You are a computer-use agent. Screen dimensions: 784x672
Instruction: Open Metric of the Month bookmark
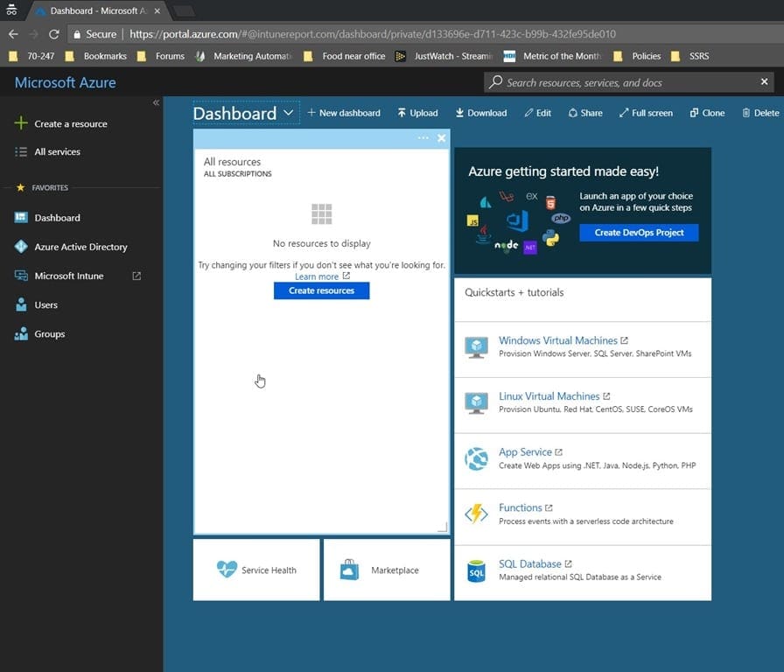click(552, 56)
